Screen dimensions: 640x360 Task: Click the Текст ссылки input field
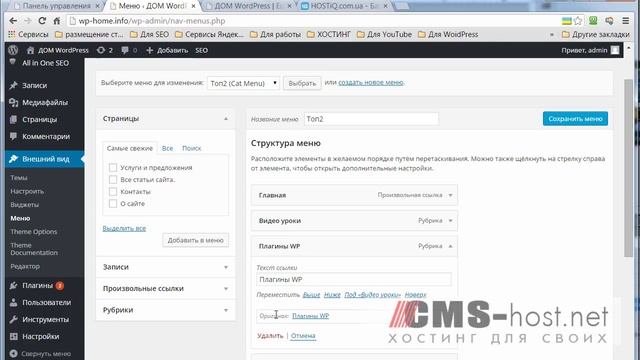(x=354, y=280)
